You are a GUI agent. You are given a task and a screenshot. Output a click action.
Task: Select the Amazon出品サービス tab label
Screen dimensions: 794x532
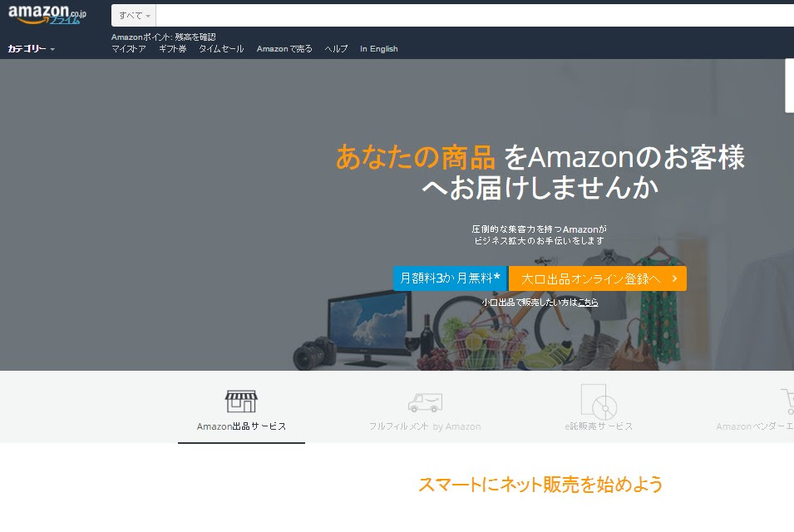pyautogui.click(x=242, y=426)
